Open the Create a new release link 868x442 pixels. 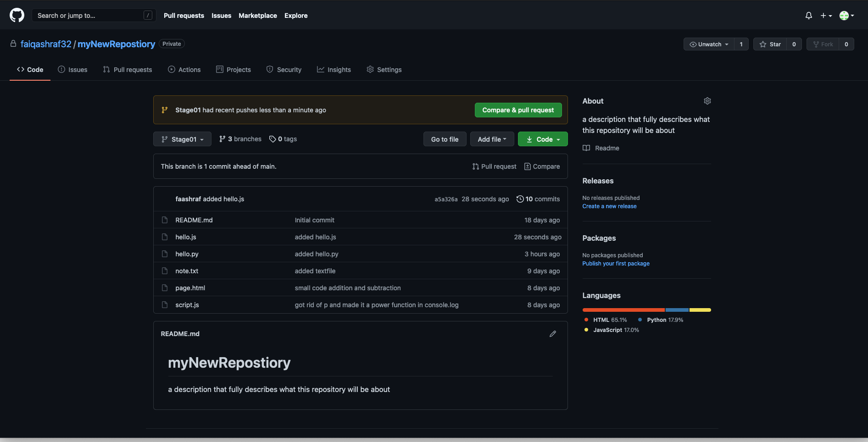pos(610,206)
